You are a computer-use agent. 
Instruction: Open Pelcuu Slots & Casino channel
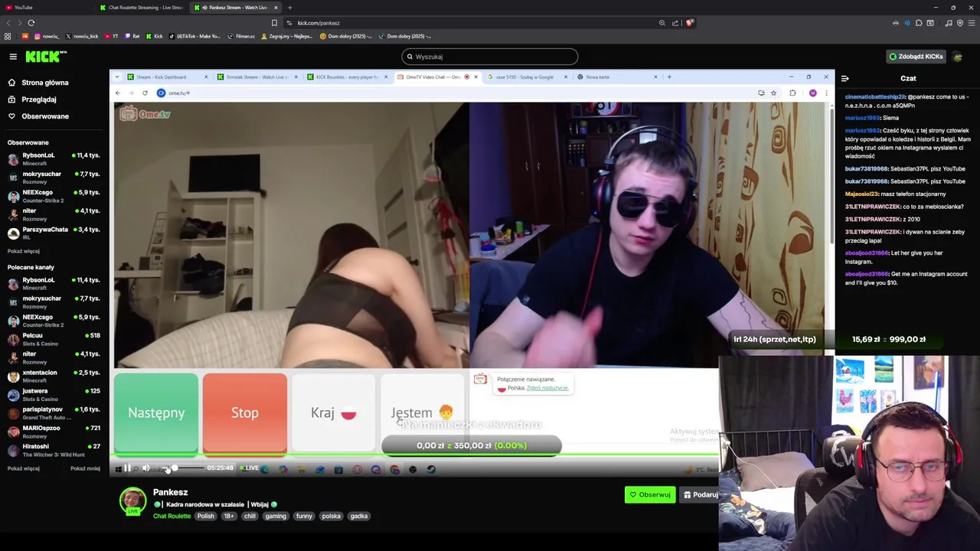pos(54,339)
